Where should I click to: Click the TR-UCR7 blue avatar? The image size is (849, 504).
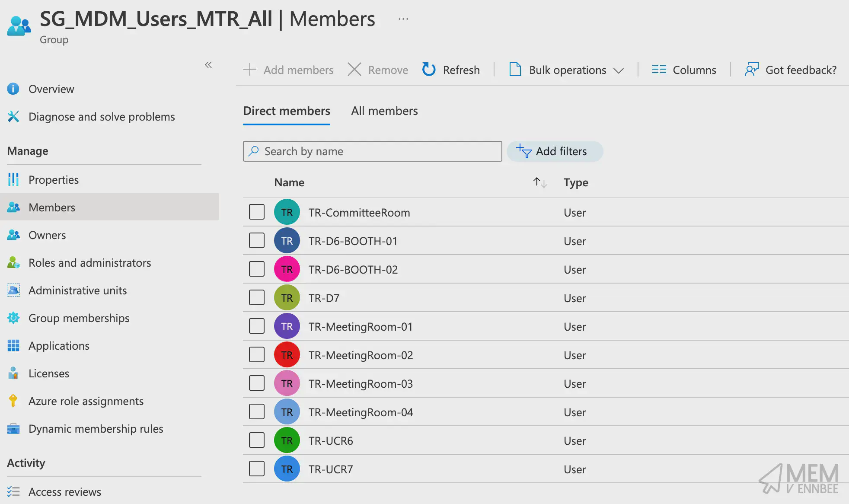pos(287,469)
